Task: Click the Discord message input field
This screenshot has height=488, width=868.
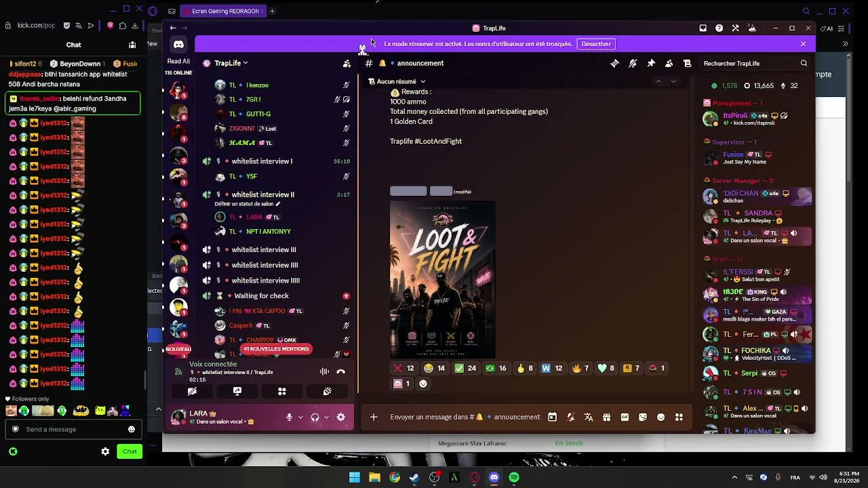Action: point(465,417)
